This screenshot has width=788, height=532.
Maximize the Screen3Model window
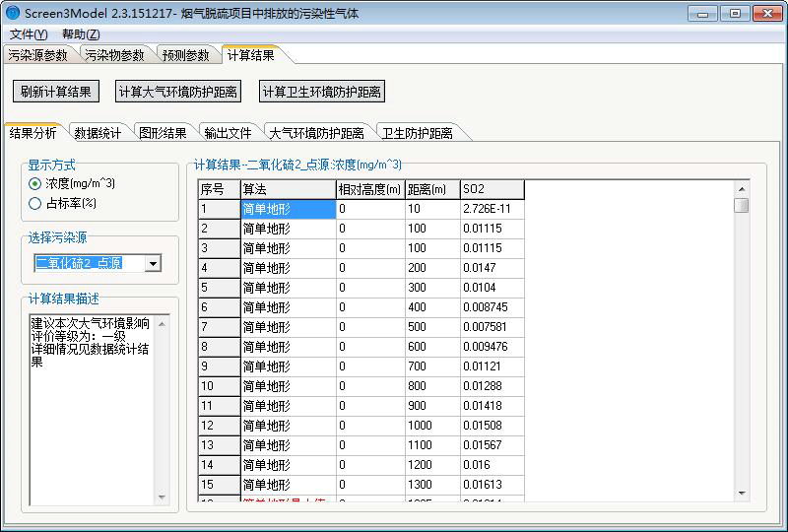coord(734,14)
